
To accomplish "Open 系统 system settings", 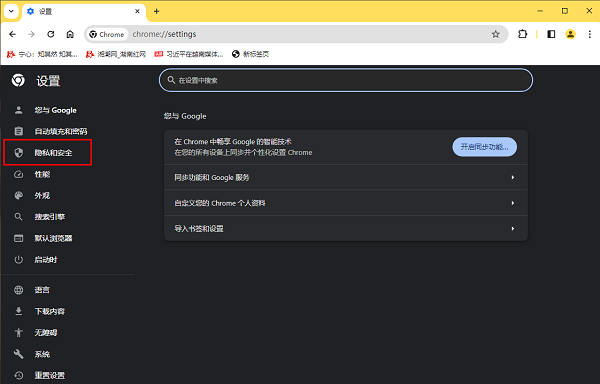I will click(42, 354).
